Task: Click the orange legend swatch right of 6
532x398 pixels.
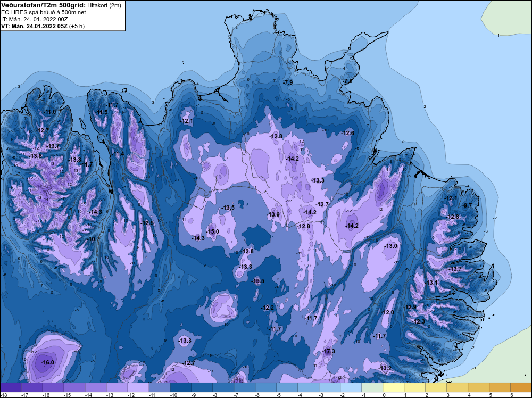Action: [x=521, y=387]
